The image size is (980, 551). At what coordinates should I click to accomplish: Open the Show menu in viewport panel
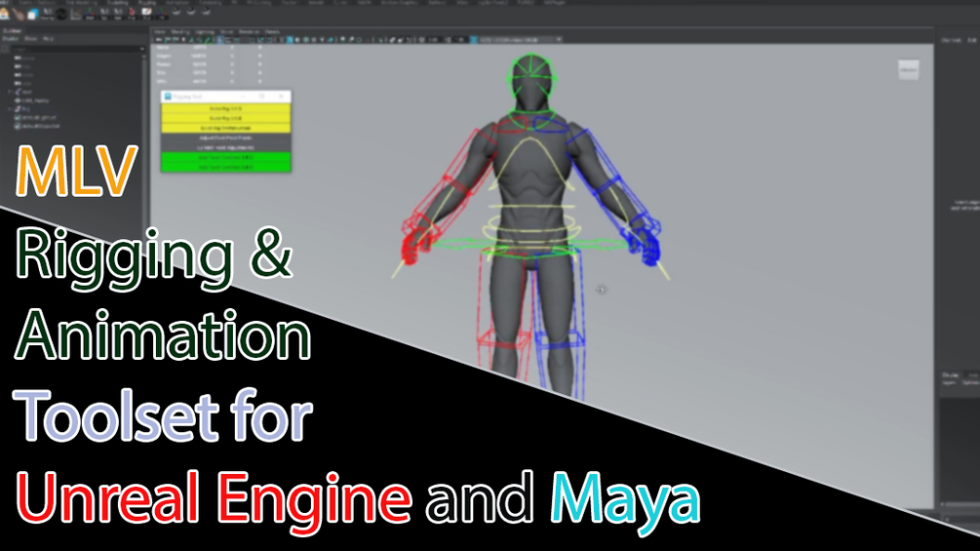[x=225, y=31]
